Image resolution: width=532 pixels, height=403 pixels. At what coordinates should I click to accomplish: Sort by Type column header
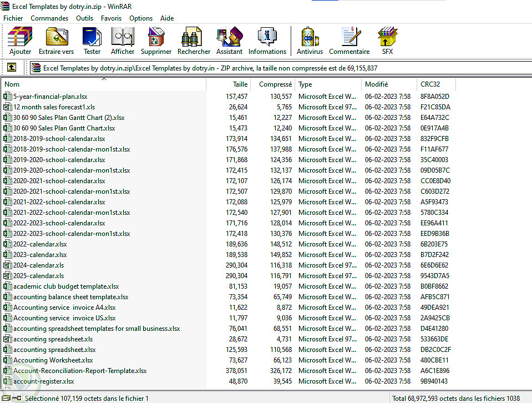tap(328, 84)
